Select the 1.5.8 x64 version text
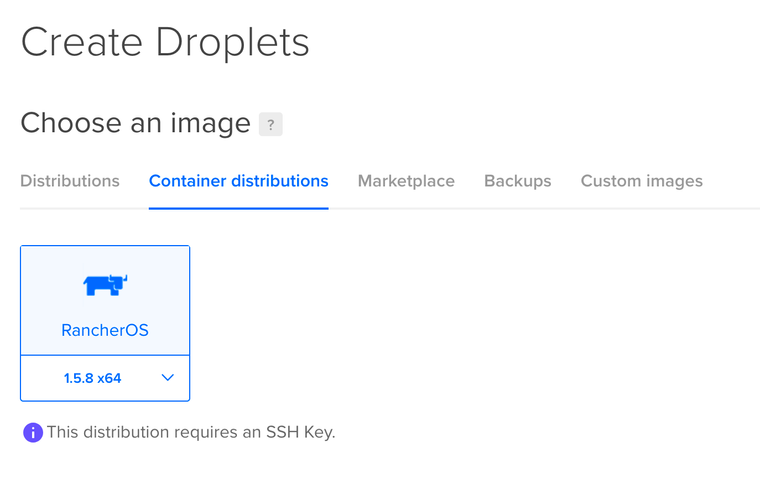The image size is (760, 478). coord(93,378)
